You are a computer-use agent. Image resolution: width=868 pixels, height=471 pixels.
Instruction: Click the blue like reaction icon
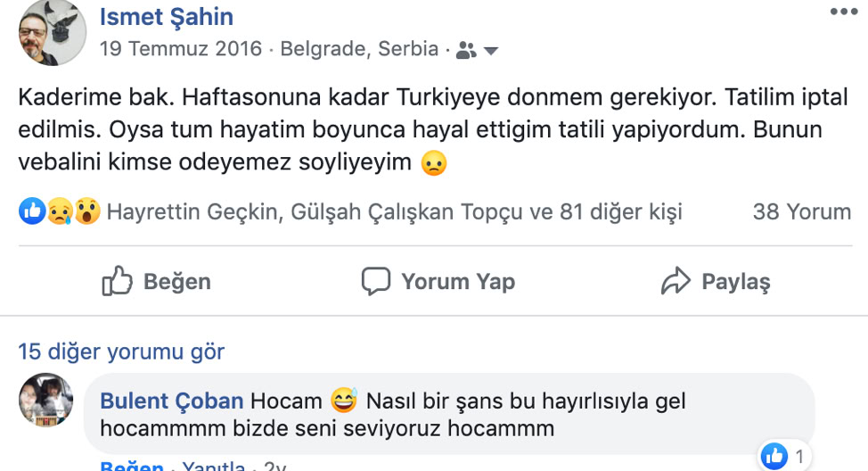click(32, 211)
